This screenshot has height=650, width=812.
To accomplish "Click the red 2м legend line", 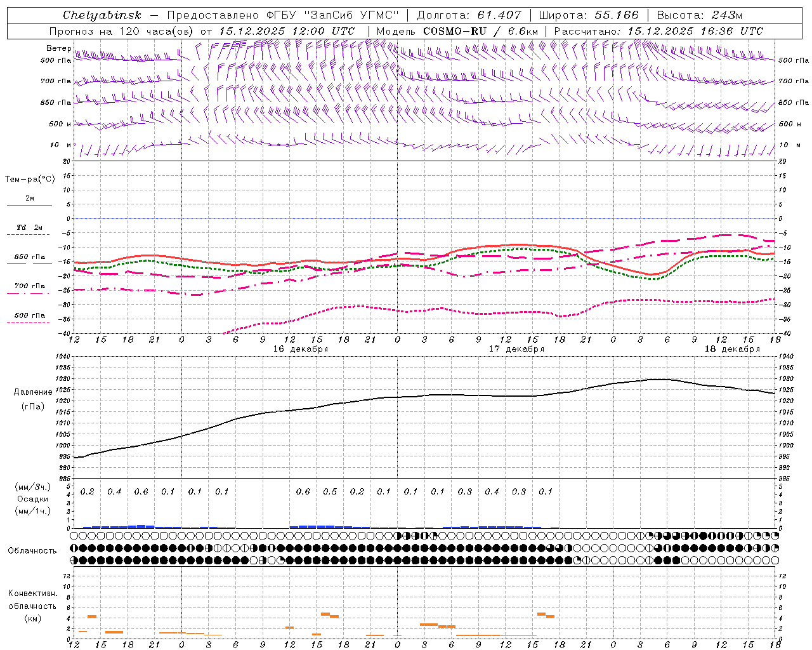I will pos(29,205).
